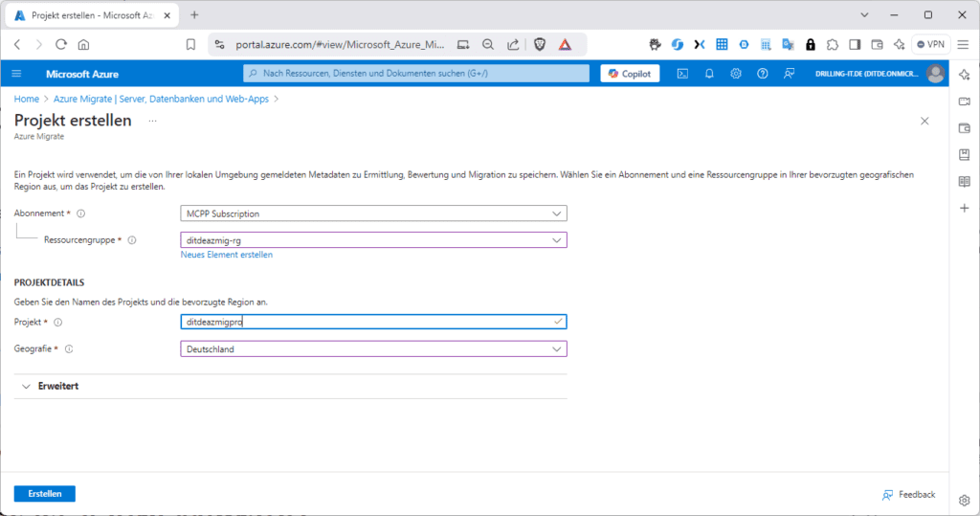980x516 pixels.
Task: Open a new browser tab
Action: point(194,15)
